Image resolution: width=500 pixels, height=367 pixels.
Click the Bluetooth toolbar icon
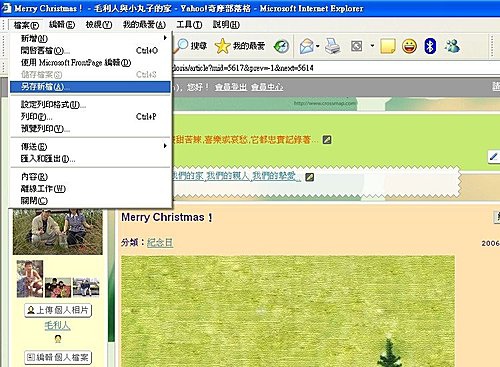point(430,46)
